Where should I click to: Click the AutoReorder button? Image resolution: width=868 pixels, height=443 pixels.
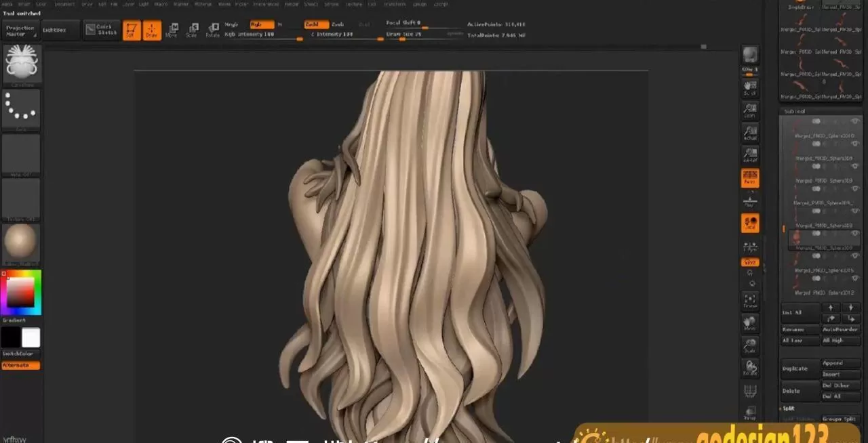pyautogui.click(x=841, y=329)
